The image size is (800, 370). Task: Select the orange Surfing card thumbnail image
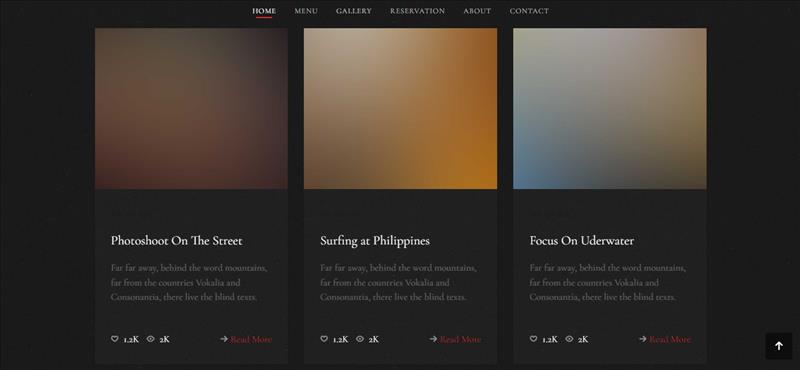pos(401,108)
